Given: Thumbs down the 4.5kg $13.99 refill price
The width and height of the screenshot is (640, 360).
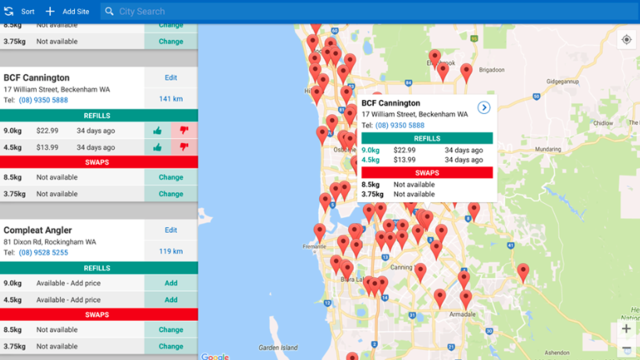Looking at the screenshot, I should tap(184, 147).
